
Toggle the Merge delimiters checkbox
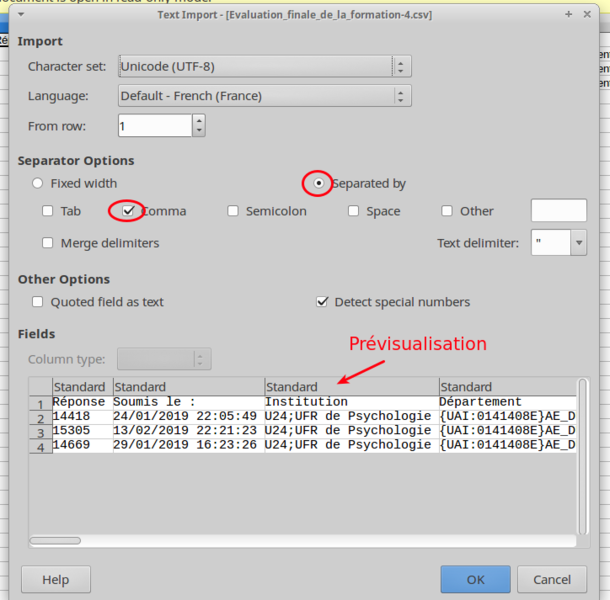pos(48,243)
